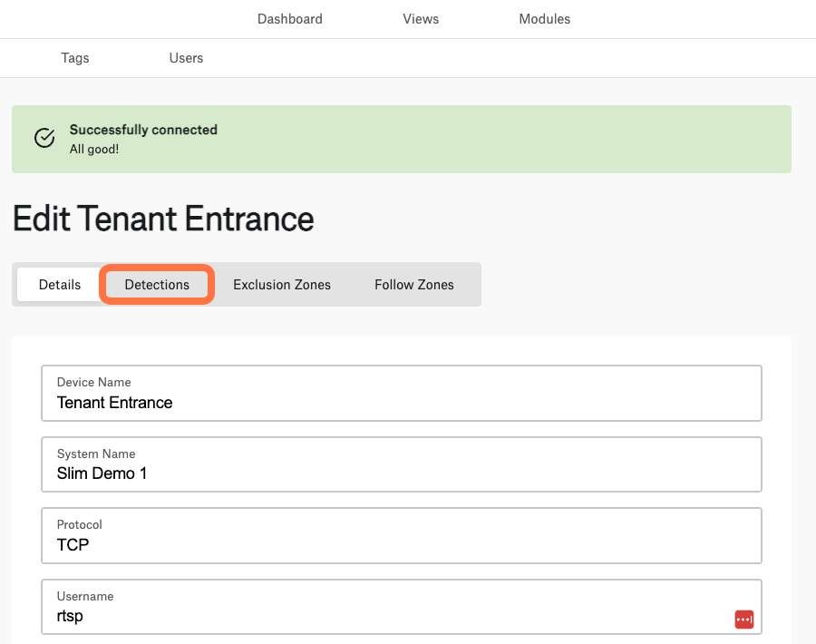The height and width of the screenshot is (644, 816).
Task: Click the 'Successfully connected' bold text
Action: (143, 130)
